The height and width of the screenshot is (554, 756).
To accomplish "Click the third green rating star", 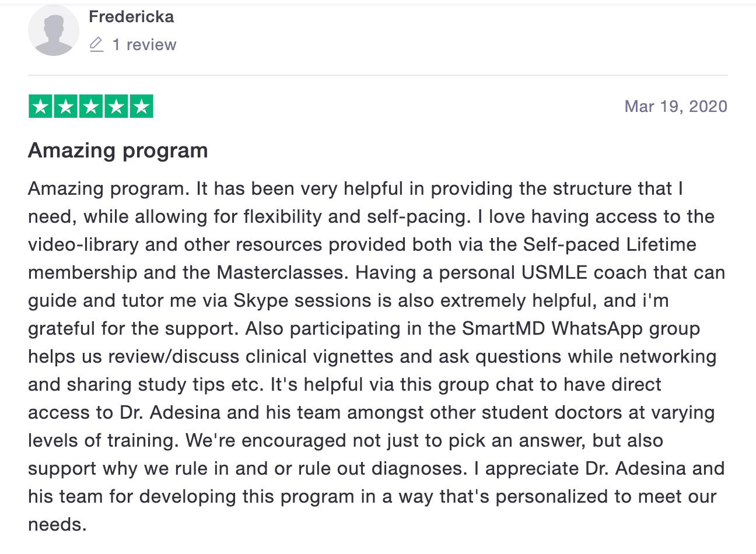I will [x=91, y=107].
